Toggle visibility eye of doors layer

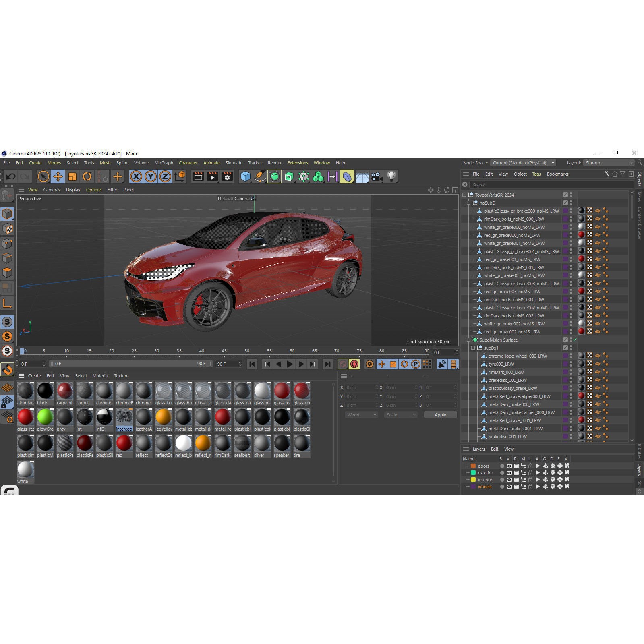[509, 466]
